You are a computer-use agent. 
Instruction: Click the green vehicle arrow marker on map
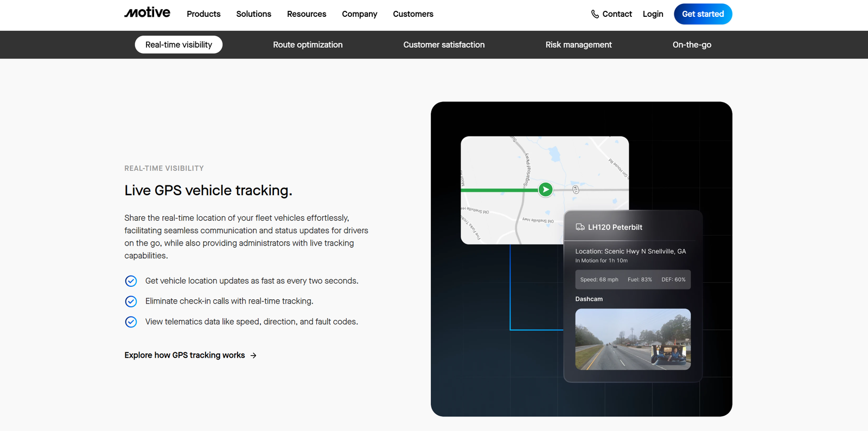tap(545, 189)
